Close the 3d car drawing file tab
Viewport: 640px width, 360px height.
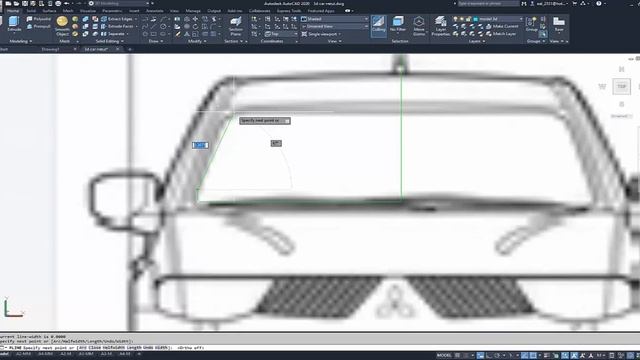point(118,49)
